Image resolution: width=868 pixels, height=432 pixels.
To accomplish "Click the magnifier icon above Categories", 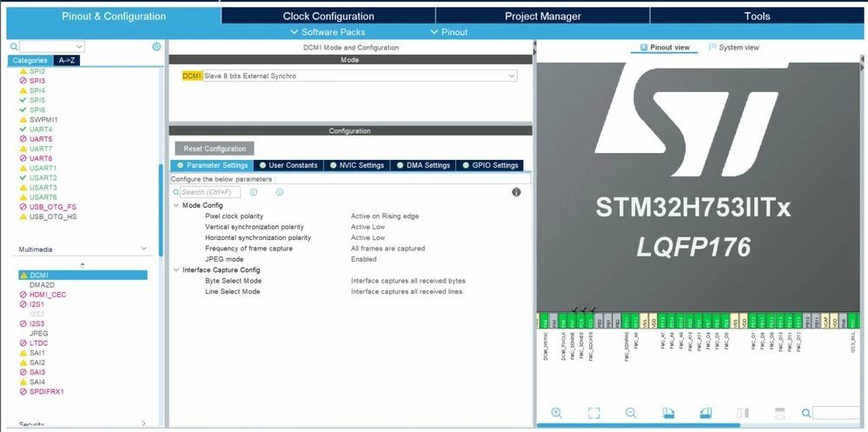I will (x=14, y=47).
